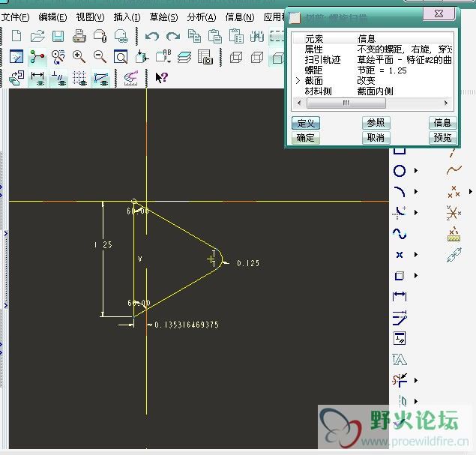Open the layers icon
This screenshot has width=476, height=455.
coord(184,57)
